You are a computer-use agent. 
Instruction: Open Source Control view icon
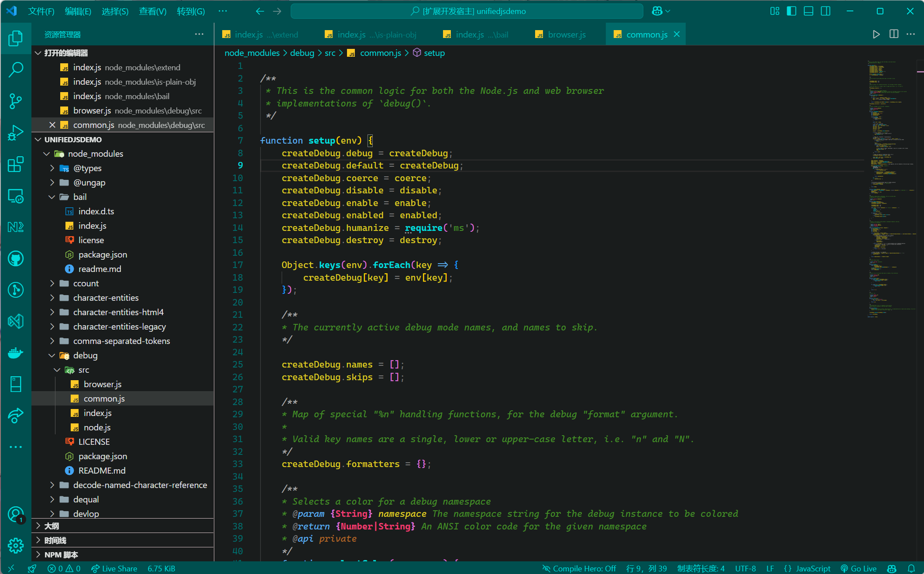click(x=16, y=101)
